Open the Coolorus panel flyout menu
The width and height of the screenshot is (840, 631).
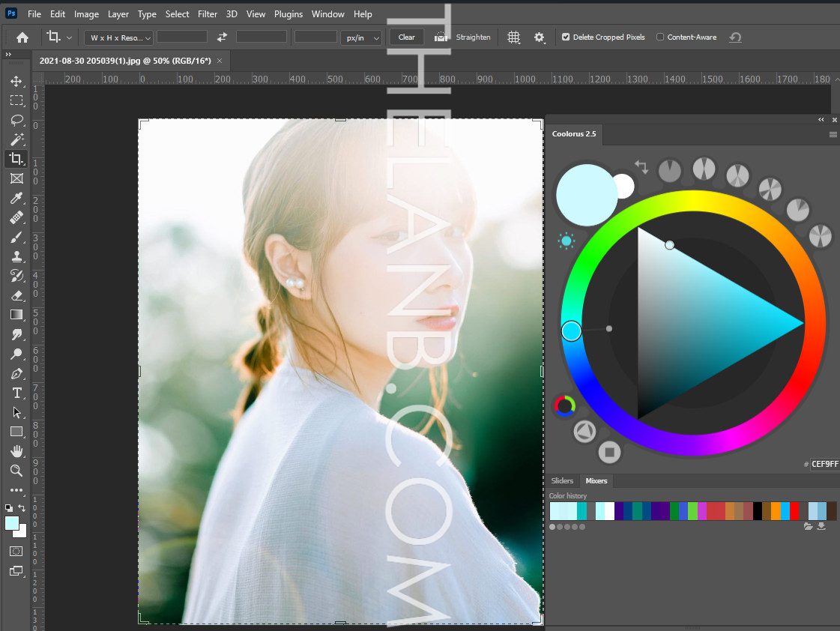(833, 135)
